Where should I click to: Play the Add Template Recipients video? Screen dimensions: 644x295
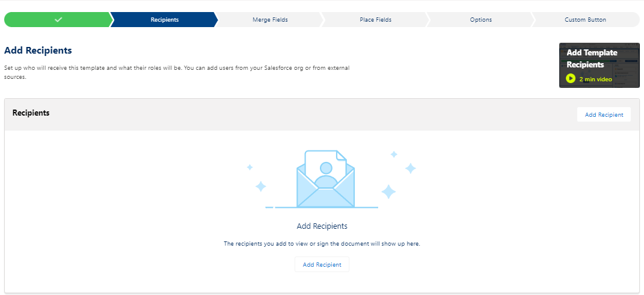571,79
